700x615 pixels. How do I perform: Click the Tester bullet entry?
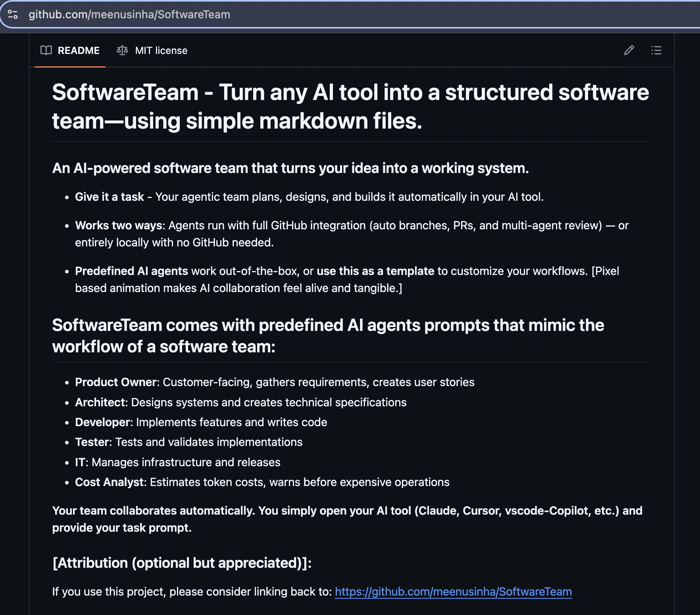[x=188, y=442]
